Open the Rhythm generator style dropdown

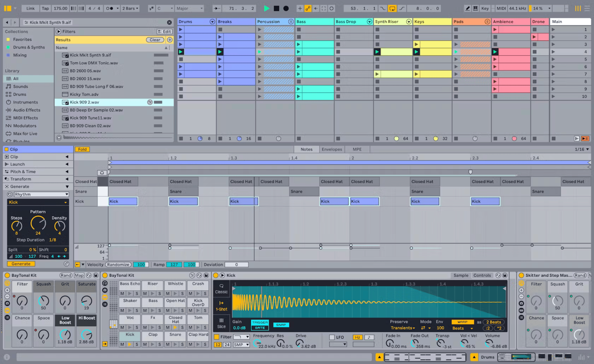(41, 194)
